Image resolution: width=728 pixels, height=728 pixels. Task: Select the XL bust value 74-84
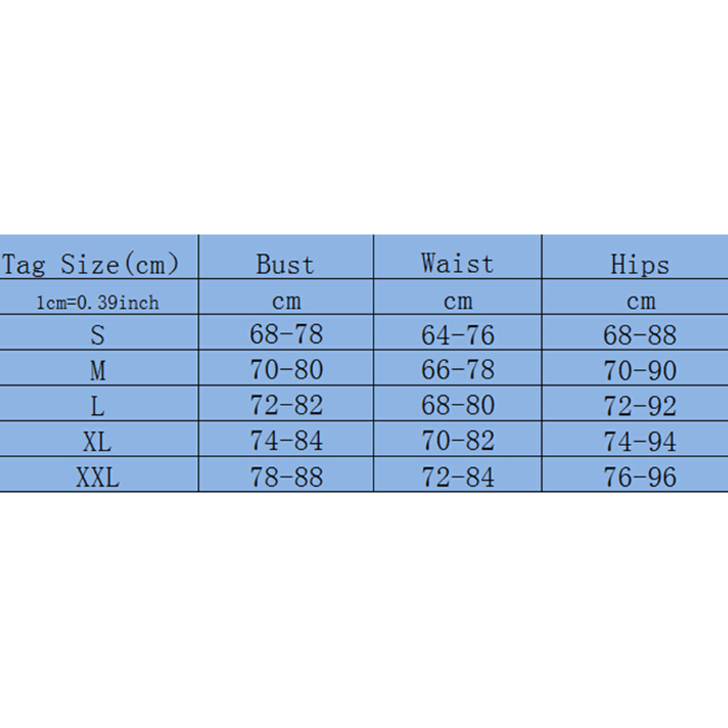[x=286, y=440]
